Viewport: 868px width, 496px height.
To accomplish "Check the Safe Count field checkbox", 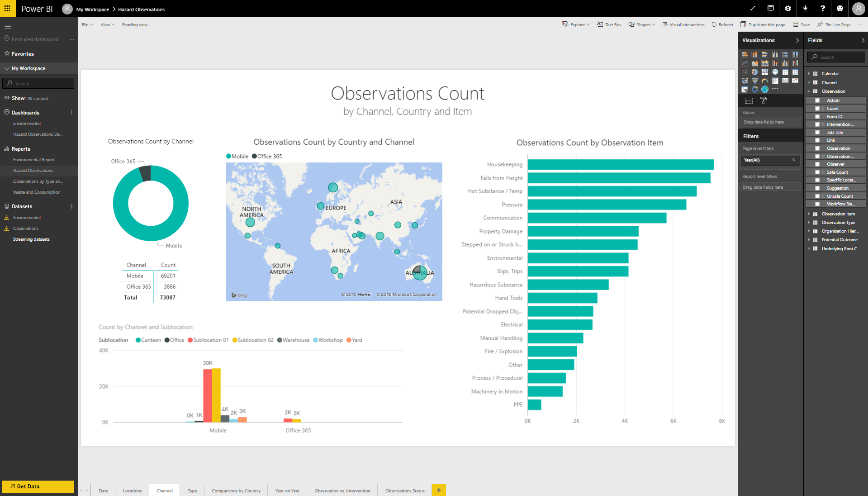I will pos(817,172).
